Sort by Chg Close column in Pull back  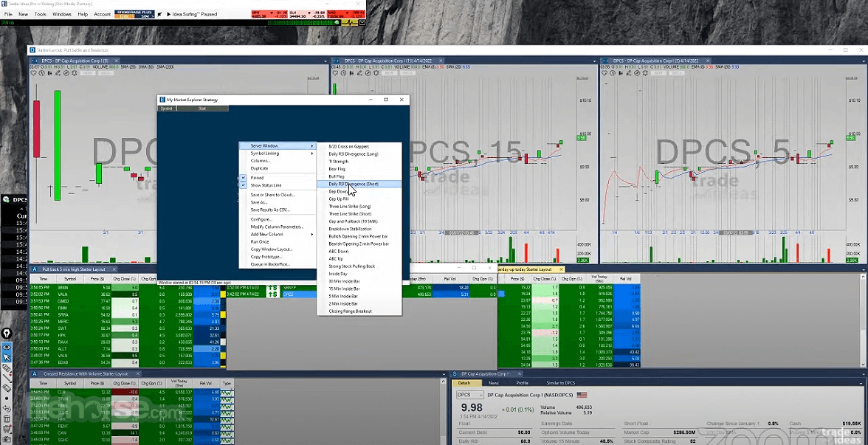[x=125, y=279]
